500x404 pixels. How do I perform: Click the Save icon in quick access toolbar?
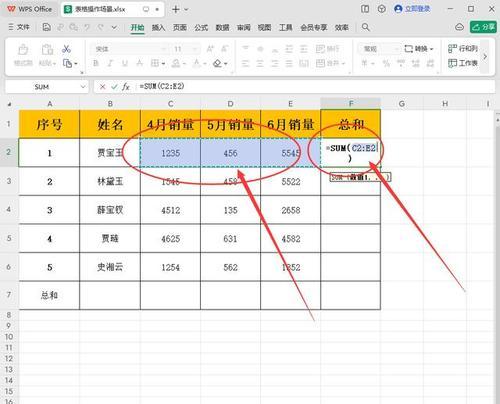tap(47, 27)
